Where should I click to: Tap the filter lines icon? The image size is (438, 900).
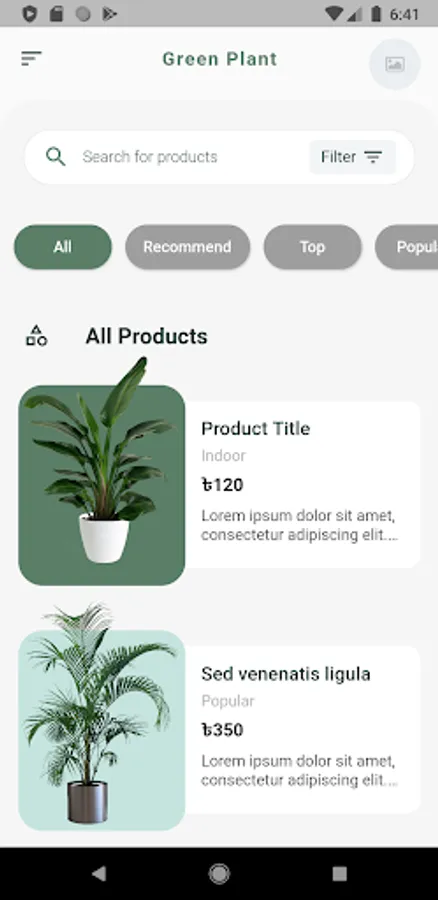point(374,157)
